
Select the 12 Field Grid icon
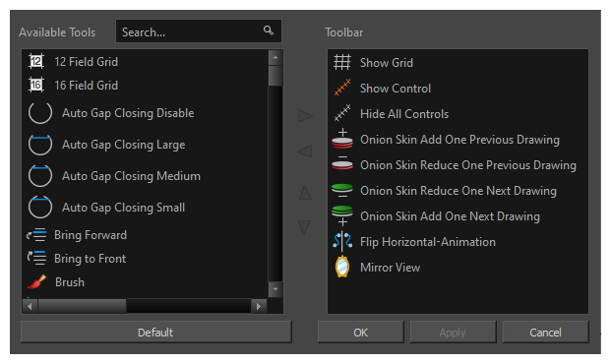[36, 62]
